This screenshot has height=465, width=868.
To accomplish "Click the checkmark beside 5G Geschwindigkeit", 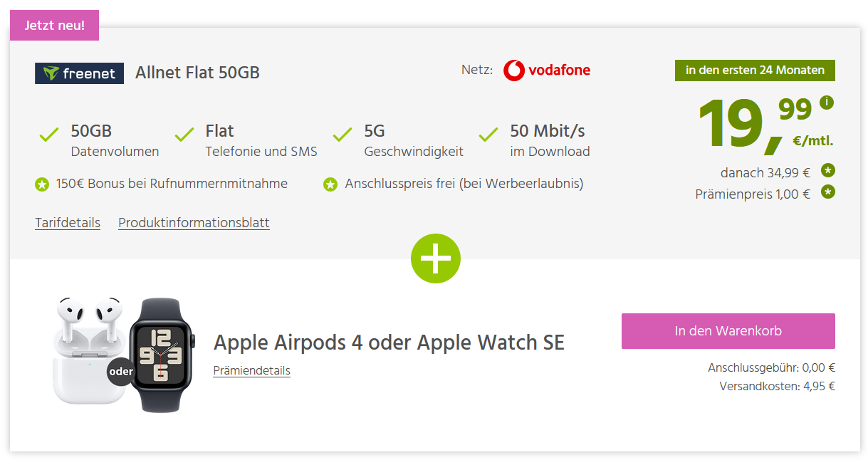I will pos(343,134).
